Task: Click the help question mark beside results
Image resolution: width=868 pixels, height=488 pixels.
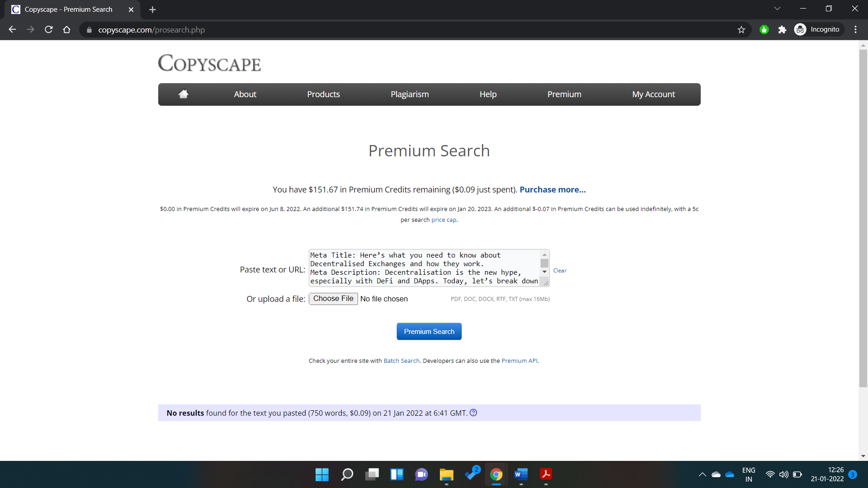Action: [x=473, y=413]
